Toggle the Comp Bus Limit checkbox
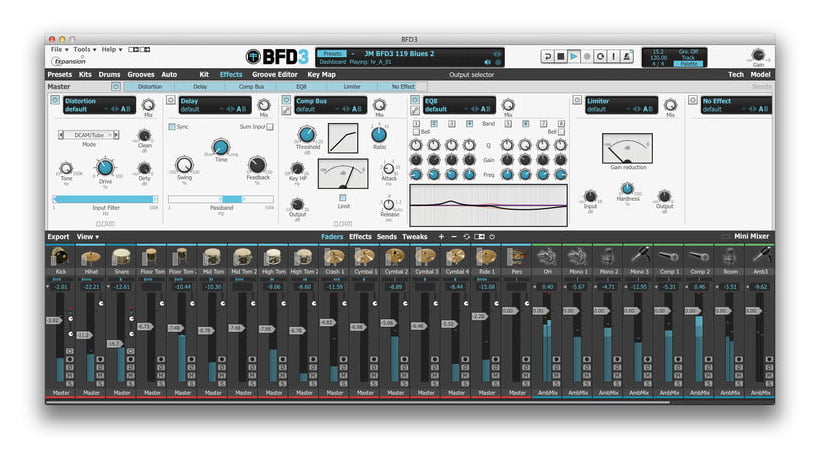This screenshot has height=461, width=820. point(343,198)
